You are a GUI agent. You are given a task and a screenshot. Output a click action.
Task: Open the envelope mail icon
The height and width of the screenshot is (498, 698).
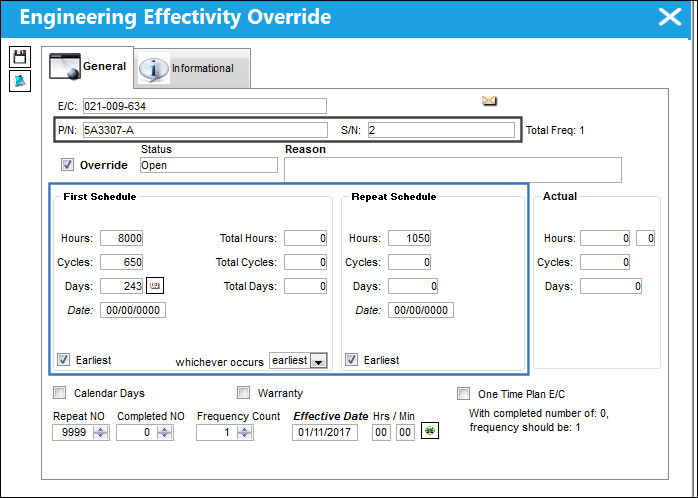point(489,101)
